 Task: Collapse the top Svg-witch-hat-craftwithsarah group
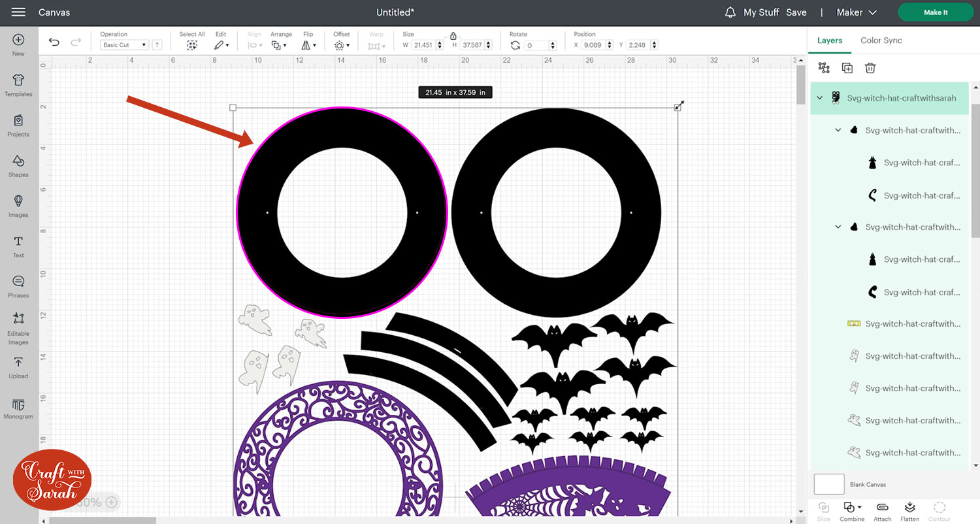pos(820,98)
